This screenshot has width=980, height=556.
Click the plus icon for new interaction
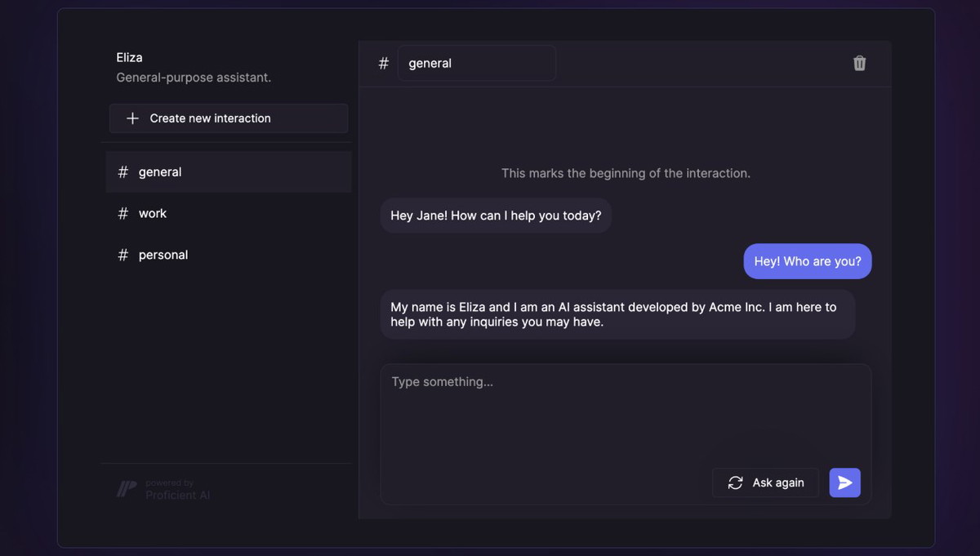[x=133, y=118]
